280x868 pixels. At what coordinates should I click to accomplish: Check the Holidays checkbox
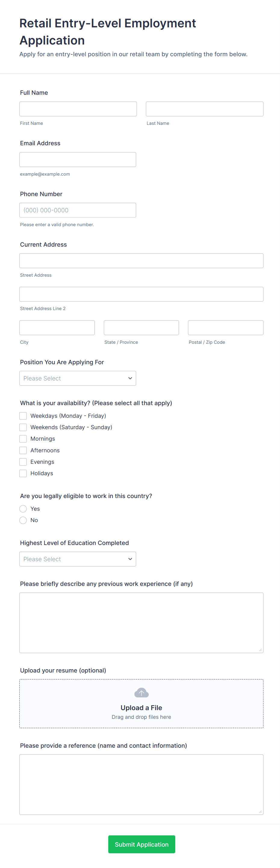point(23,473)
